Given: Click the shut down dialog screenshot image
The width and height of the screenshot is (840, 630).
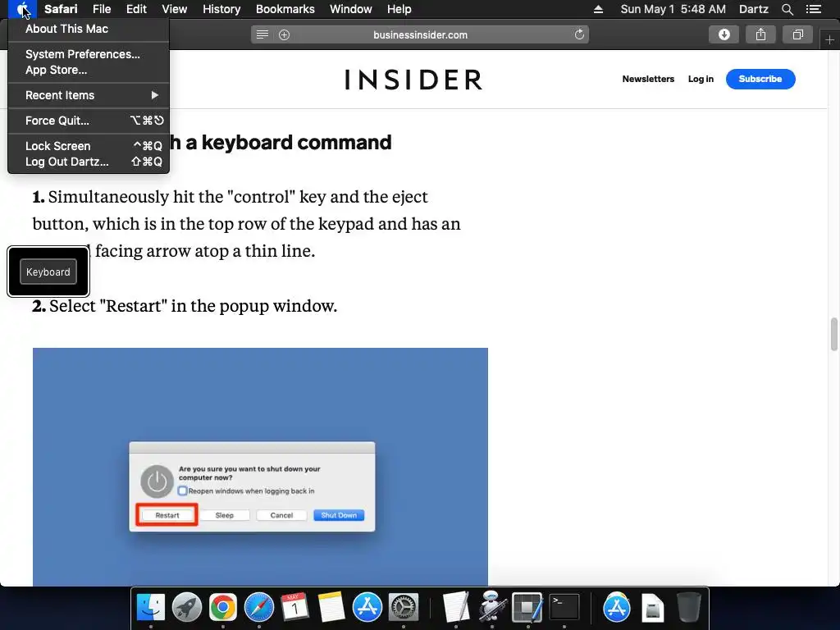Looking at the screenshot, I should pos(260,467).
